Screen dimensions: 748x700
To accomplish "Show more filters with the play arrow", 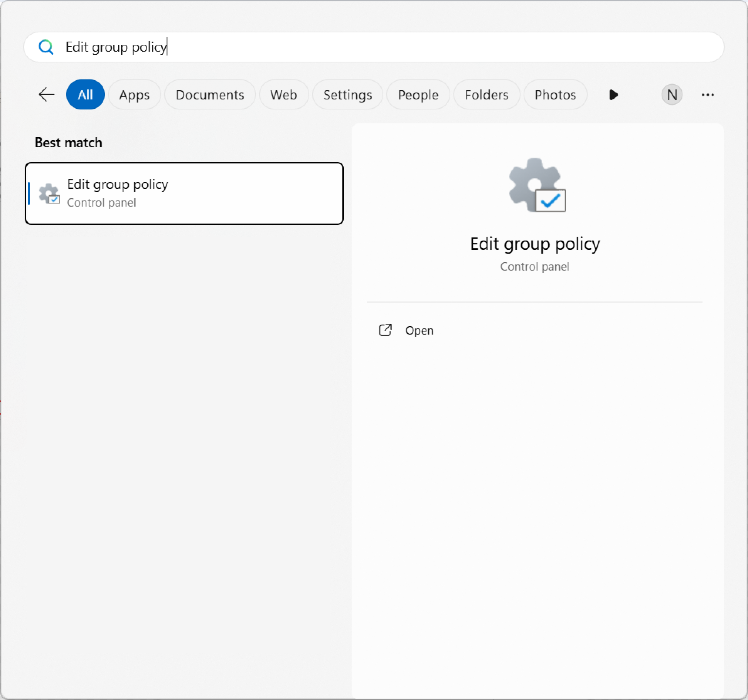I will [613, 94].
